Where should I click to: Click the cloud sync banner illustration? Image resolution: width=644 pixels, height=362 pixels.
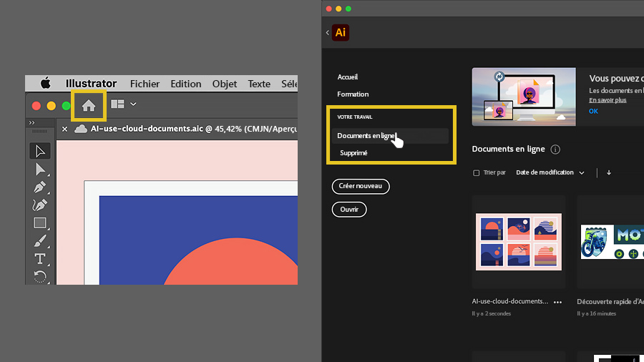pyautogui.click(x=524, y=97)
